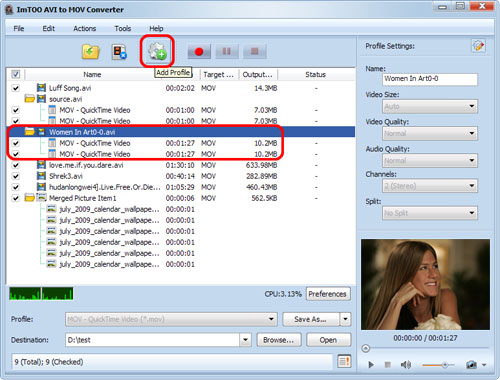Open the Save As arrow dropdown
This screenshot has width=500, height=380.
[x=345, y=319]
